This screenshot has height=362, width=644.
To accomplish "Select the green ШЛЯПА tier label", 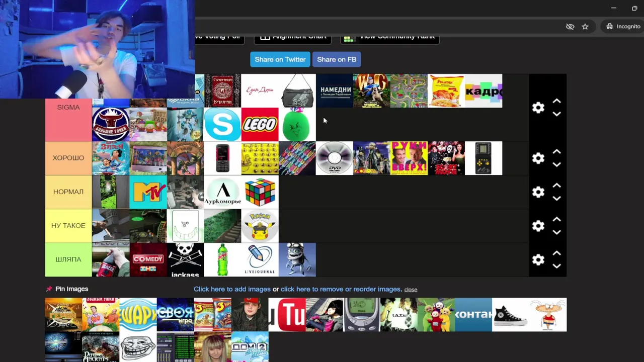I will tap(68, 259).
